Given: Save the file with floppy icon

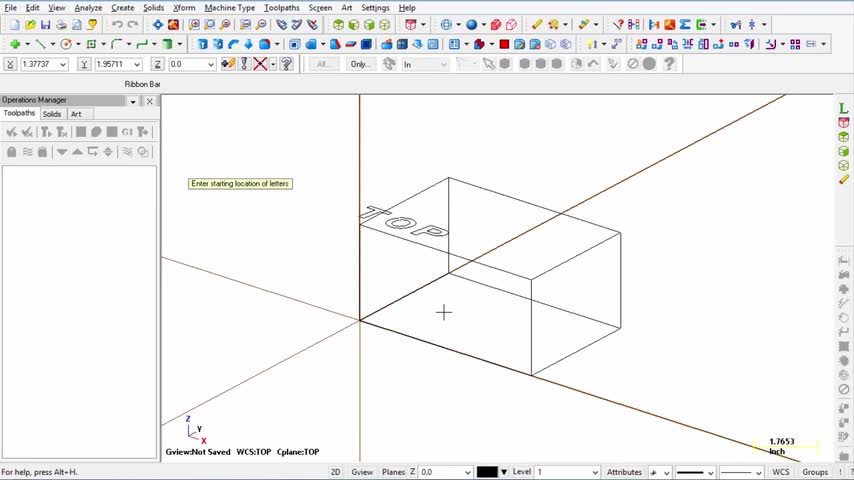Looking at the screenshot, I should (x=46, y=25).
